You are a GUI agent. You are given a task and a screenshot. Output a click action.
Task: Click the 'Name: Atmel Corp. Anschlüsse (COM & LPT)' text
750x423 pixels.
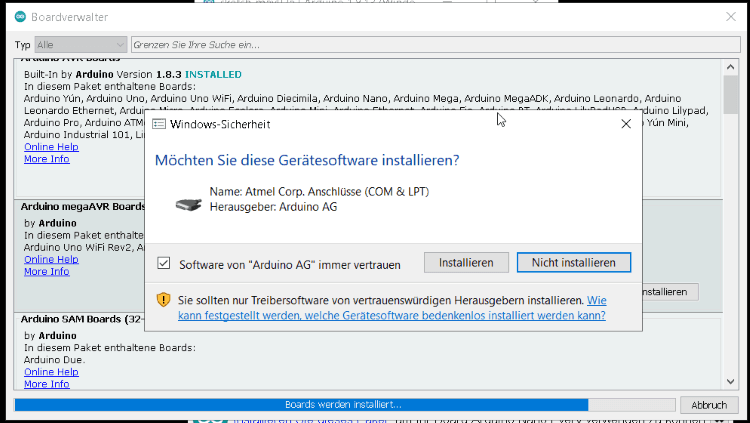point(320,191)
